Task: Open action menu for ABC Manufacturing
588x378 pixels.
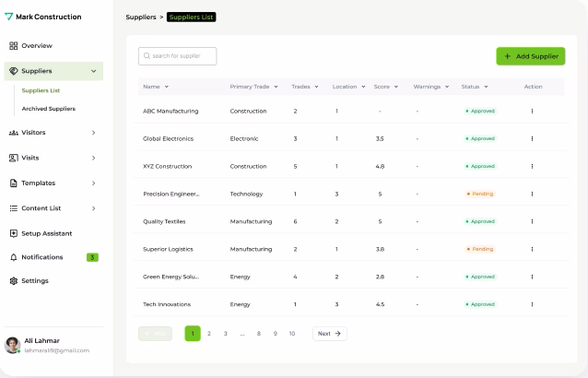Action: click(x=532, y=111)
